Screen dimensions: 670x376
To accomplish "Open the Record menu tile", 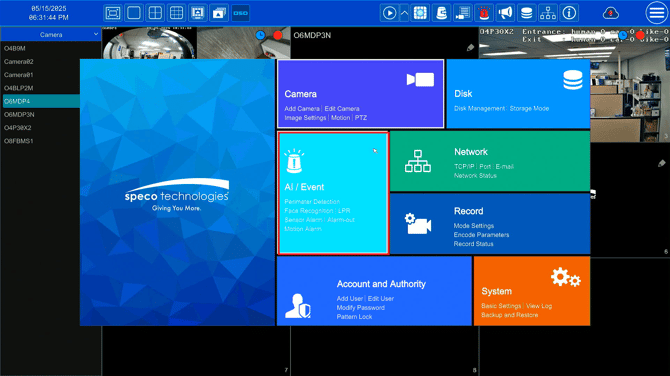I will 490,223.
